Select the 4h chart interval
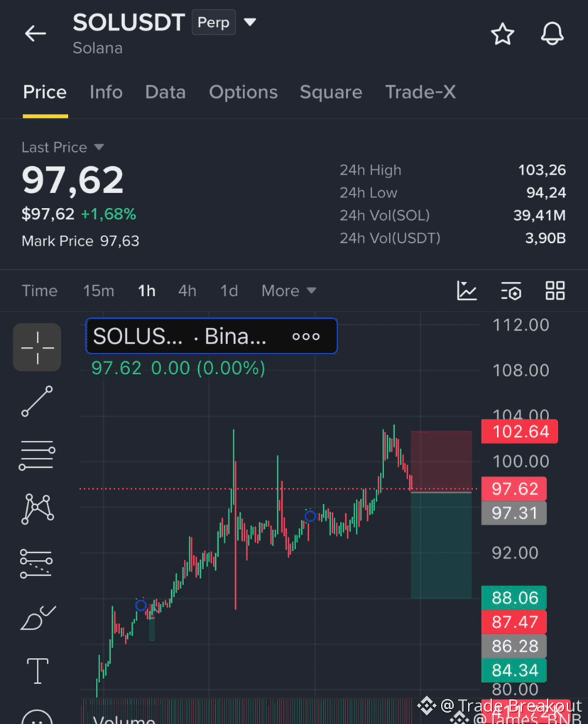The height and width of the screenshot is (724, 588). click(187, 291)
